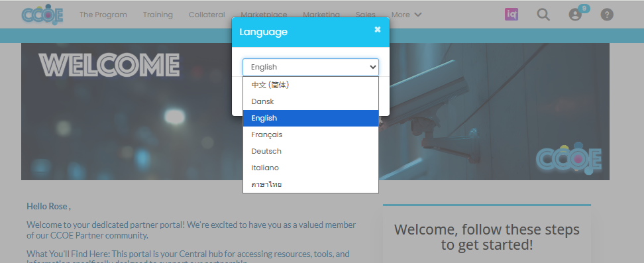Open the Training menu
The height and width of the screenshot is (263, 644).
[x=158, y=15]
